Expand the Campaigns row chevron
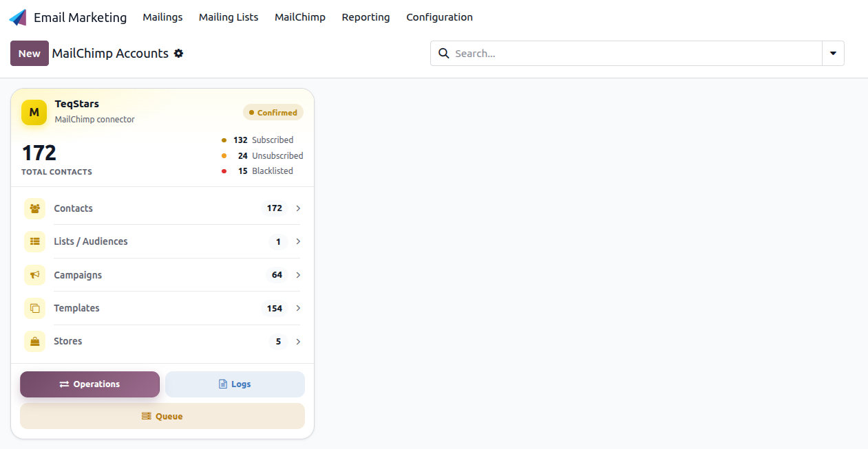The width and height of the screenshot is (868, 449). pyautogui.click(x=298, y=275)
